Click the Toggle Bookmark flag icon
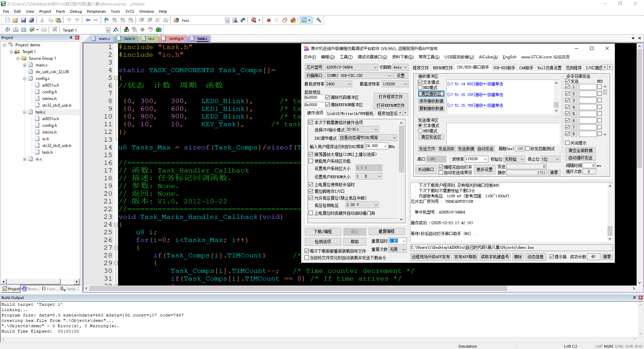The height and width of the screenshot is (349, 644). (x=106, y=20)
